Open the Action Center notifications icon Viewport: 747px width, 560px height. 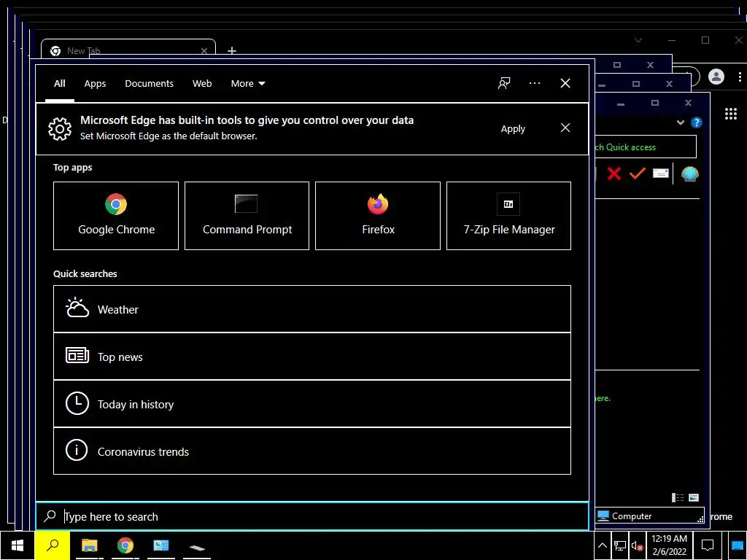click(x=708, y=545)
